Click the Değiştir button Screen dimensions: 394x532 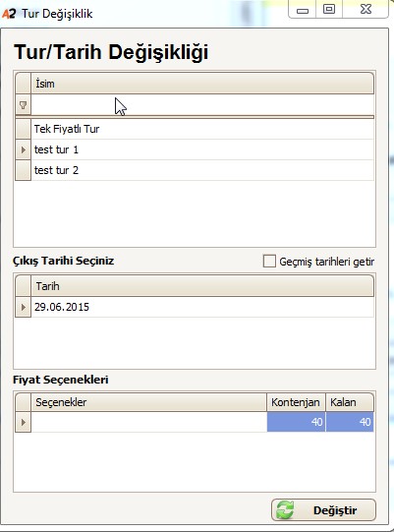point(323,510)
